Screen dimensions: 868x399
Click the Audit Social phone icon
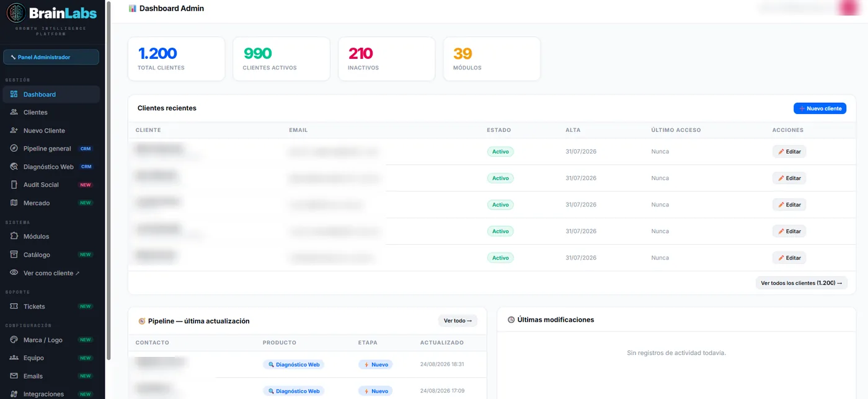(x=14, y=185)
